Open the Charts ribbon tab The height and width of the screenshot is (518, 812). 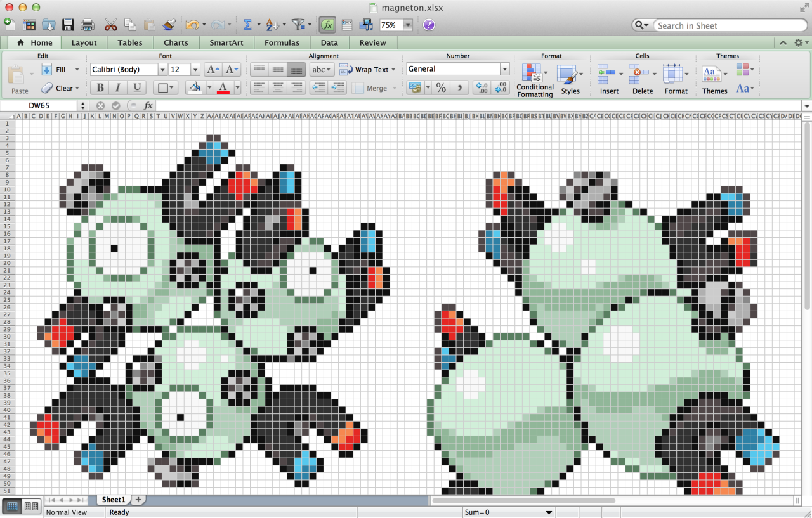(176, 42)
